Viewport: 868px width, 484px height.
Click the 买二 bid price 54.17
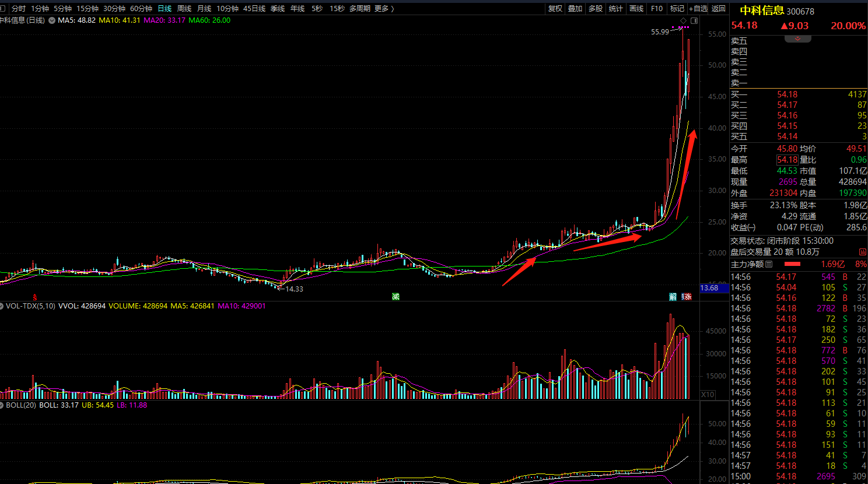[787, 105]
